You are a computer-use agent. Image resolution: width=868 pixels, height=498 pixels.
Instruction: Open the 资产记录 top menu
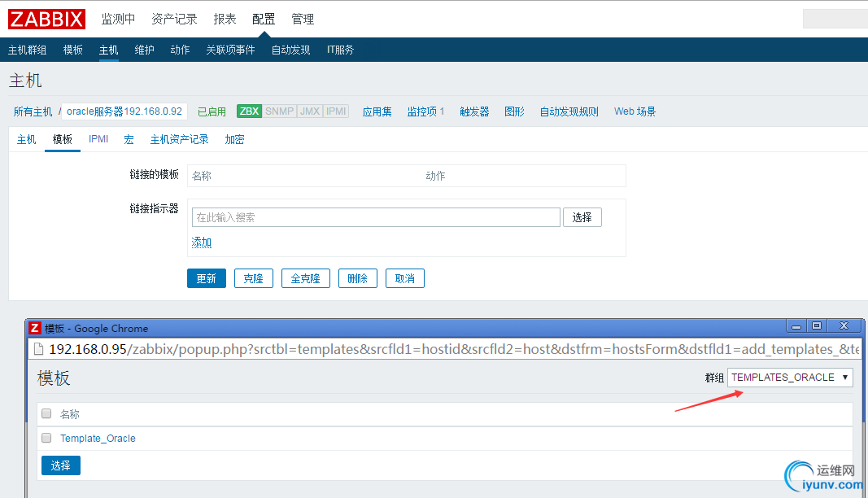[x=174, y=19]
